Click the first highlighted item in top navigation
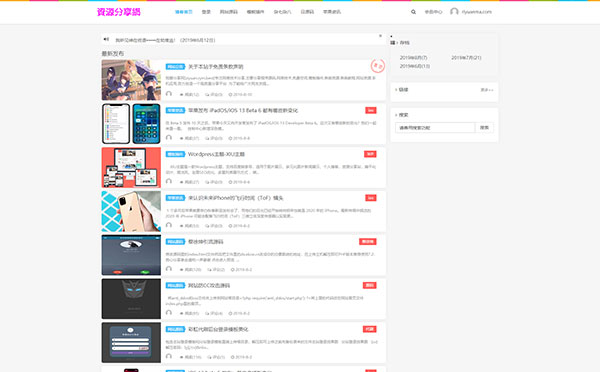Image resolution: width=600 pixels, height=372 pixels. (x=184, y=12)
